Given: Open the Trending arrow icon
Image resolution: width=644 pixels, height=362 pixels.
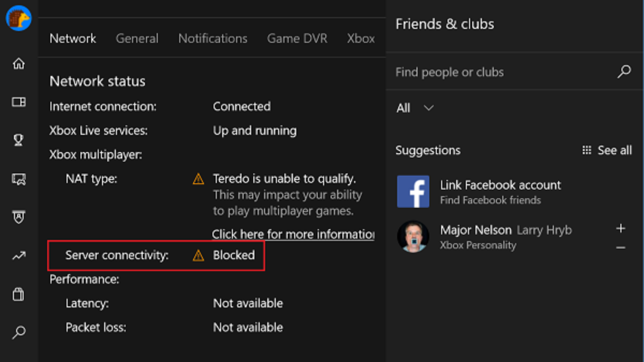Looking at the screenshot, I should 19,256.
